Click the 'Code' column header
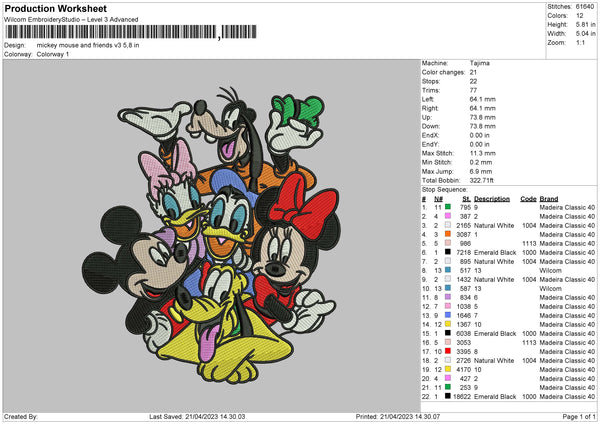Image resolution: width=600 pixels, height=424 pixels. 528,199
